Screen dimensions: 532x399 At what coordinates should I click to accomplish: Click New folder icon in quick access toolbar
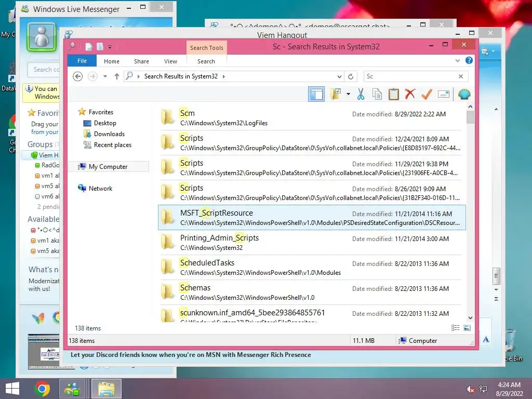(100, 47)
